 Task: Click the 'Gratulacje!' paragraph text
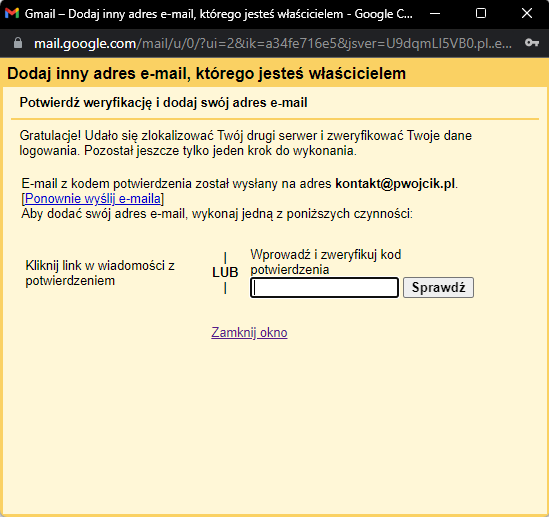click(245, 143)
